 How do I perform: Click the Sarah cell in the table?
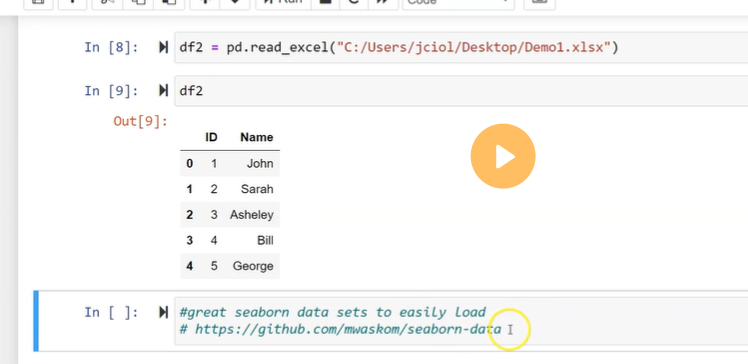point(257,189)
